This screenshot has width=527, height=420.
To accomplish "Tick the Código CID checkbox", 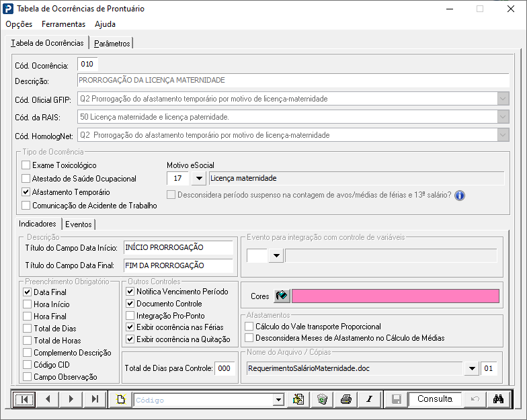I will pos(27,364).
